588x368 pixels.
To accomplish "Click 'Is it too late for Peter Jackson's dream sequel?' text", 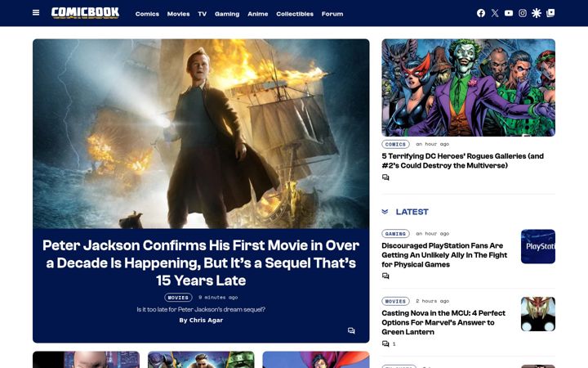I will 201,309.
